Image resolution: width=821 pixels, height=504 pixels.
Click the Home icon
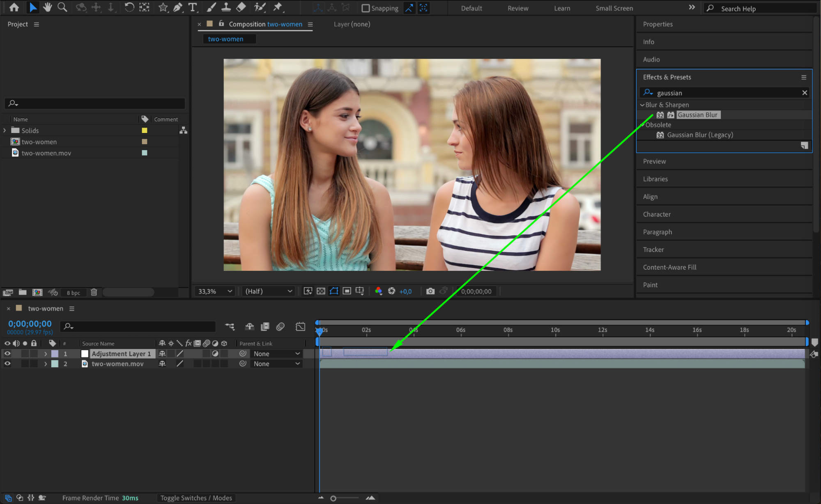(14, 7)
